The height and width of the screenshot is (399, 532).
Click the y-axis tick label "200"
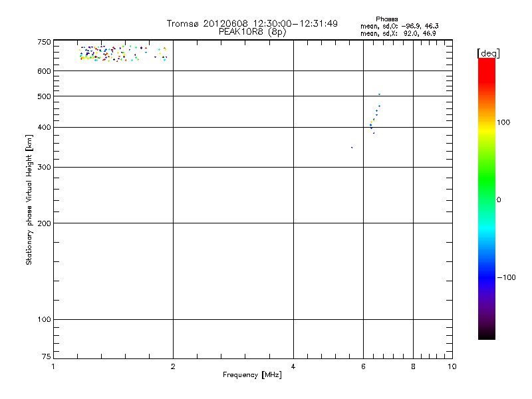(44, 223)
